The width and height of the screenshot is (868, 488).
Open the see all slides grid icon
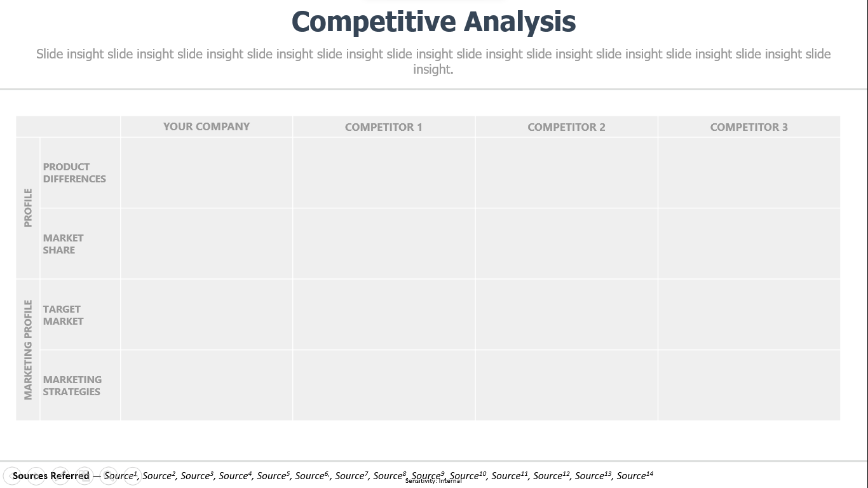coord(85,475)
